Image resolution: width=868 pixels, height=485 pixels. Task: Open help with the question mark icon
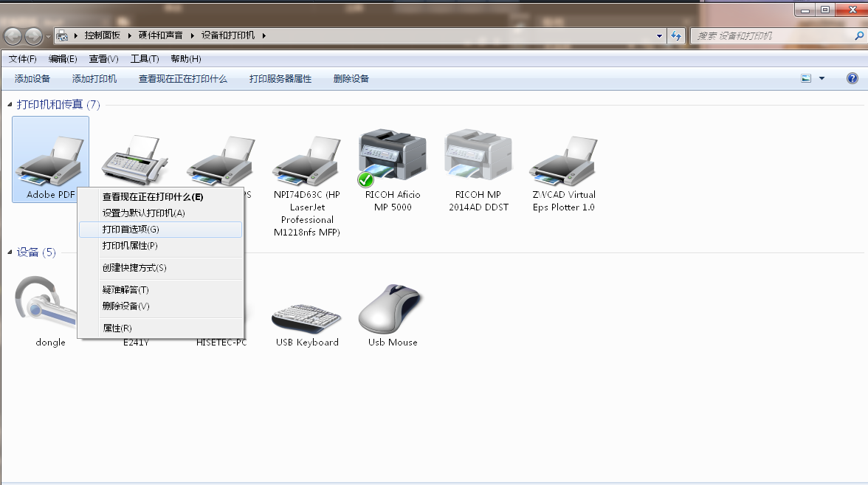tap(852, 78)
